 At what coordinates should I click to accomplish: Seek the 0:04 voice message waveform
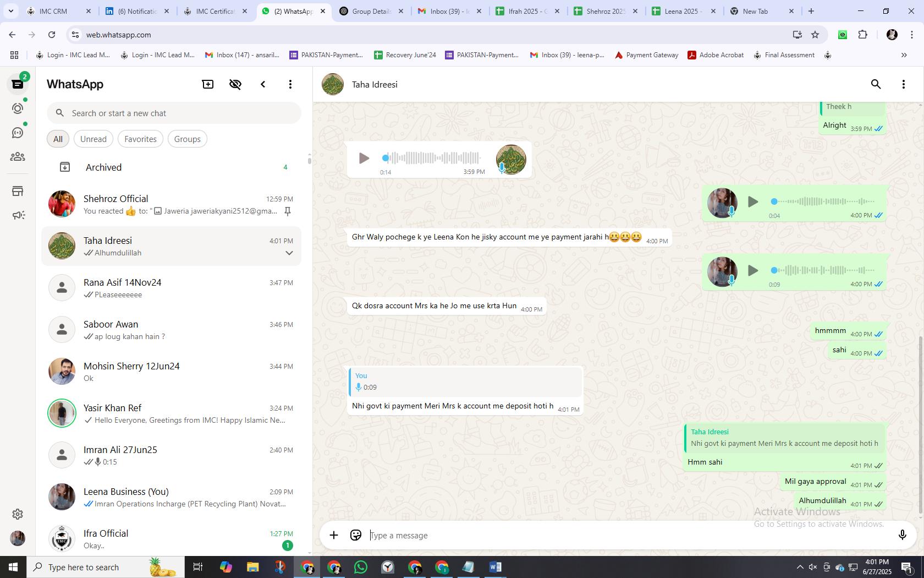pos(824,202)
